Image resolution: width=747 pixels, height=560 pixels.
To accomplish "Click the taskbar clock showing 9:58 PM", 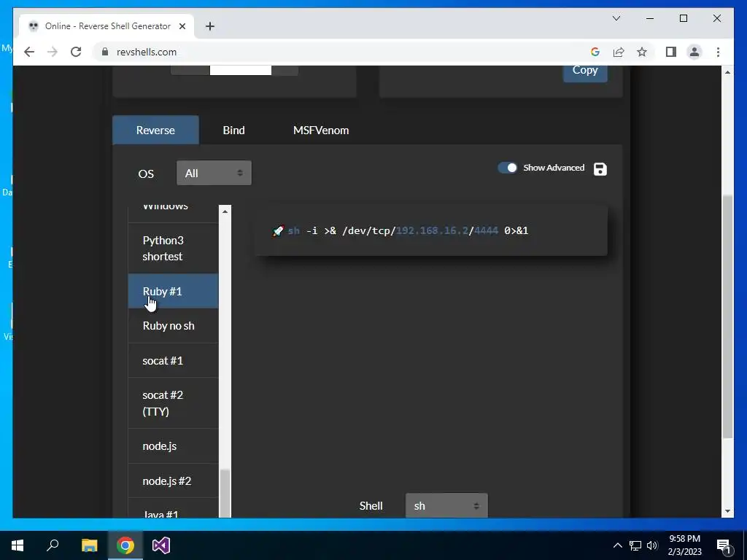I will (x=684, y=545).
